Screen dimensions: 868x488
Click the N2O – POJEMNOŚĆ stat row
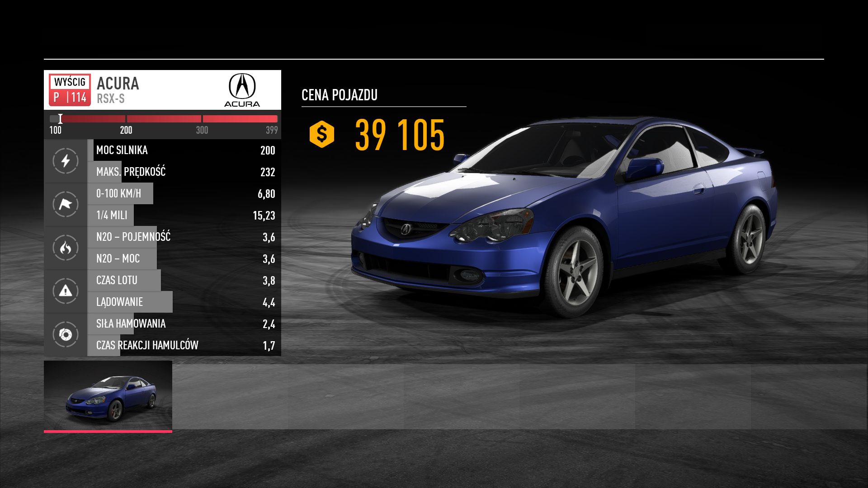pyautogui.click(x=184, y=237)
